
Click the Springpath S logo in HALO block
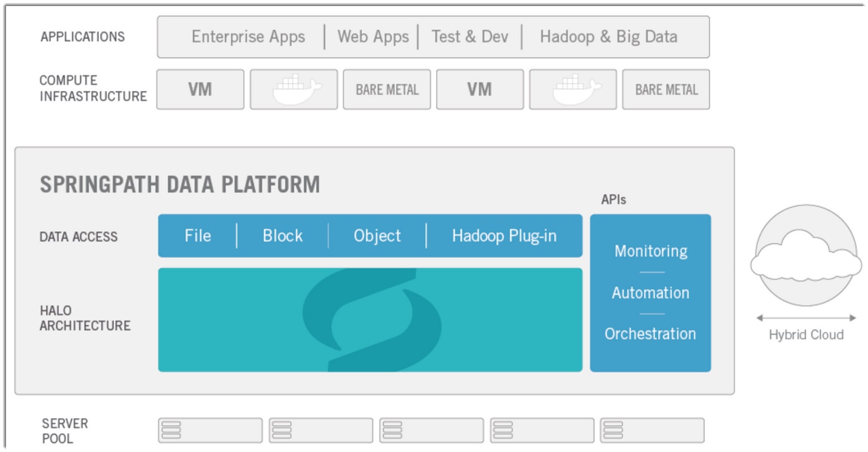(x=372, y=320)
